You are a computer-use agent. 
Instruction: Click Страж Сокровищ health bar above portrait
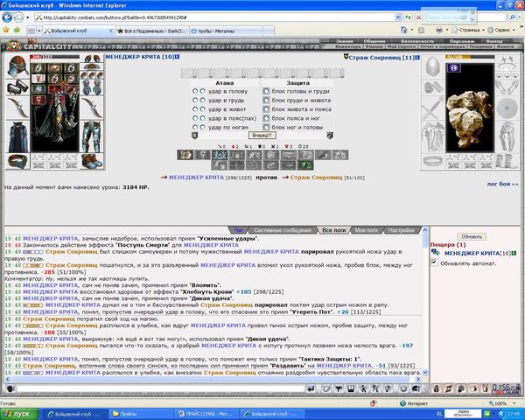tap(470, 57)
